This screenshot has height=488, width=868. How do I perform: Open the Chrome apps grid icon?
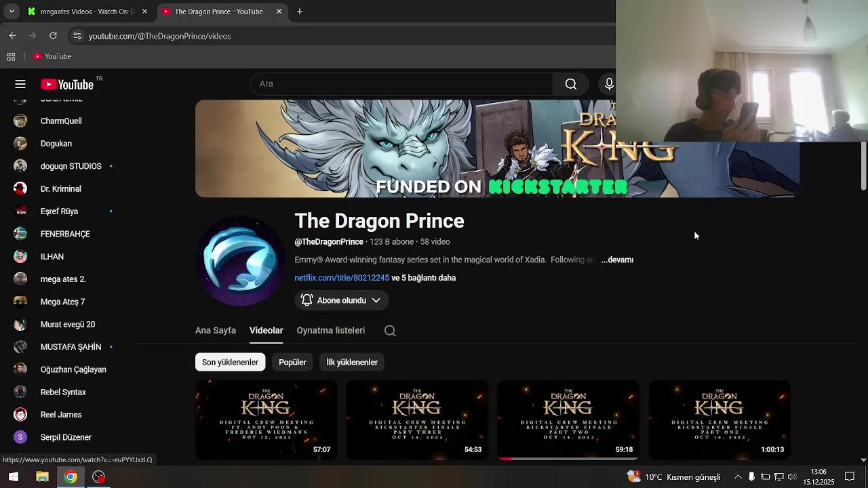click(11, 57)
